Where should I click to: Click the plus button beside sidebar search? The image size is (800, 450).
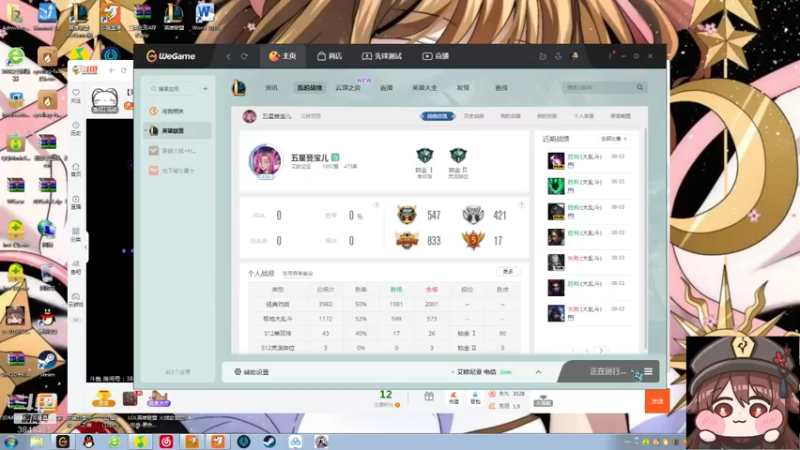click(x=205, y=89)
